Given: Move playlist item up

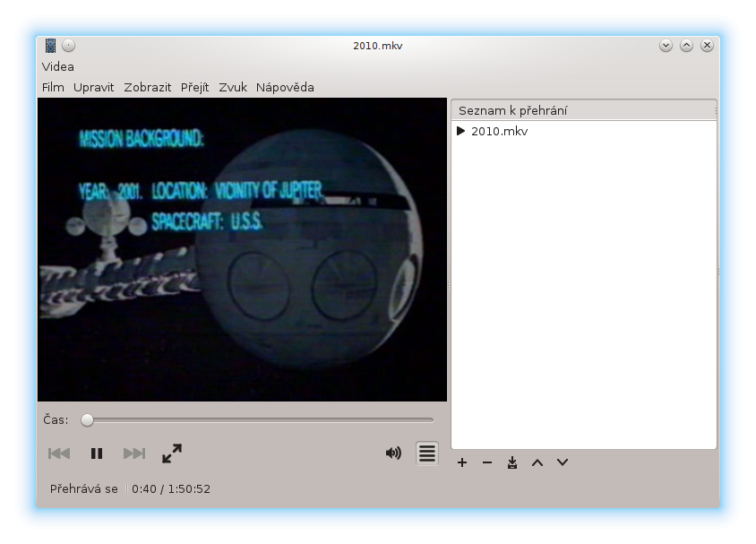Looking at the screenshot, I should tap(537, 463).
